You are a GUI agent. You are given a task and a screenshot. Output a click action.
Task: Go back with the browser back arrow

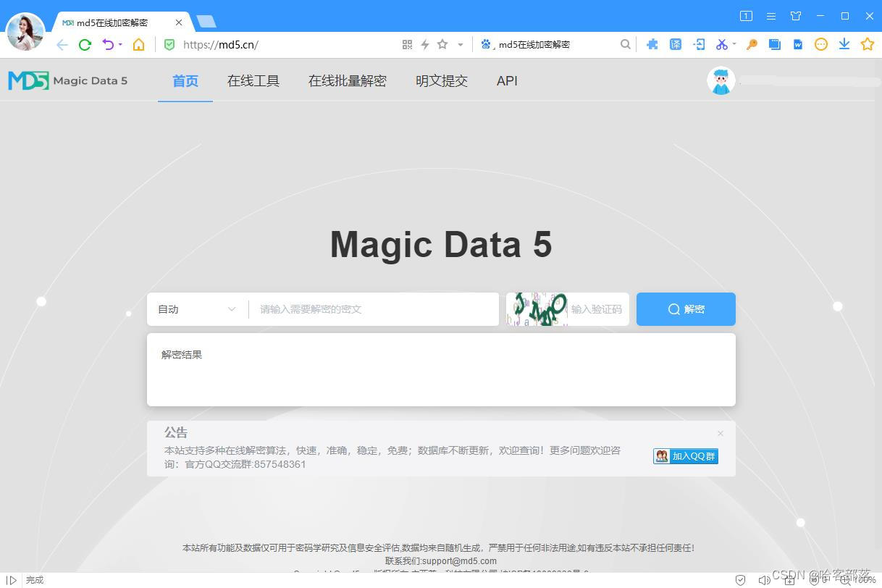(62, 45)
